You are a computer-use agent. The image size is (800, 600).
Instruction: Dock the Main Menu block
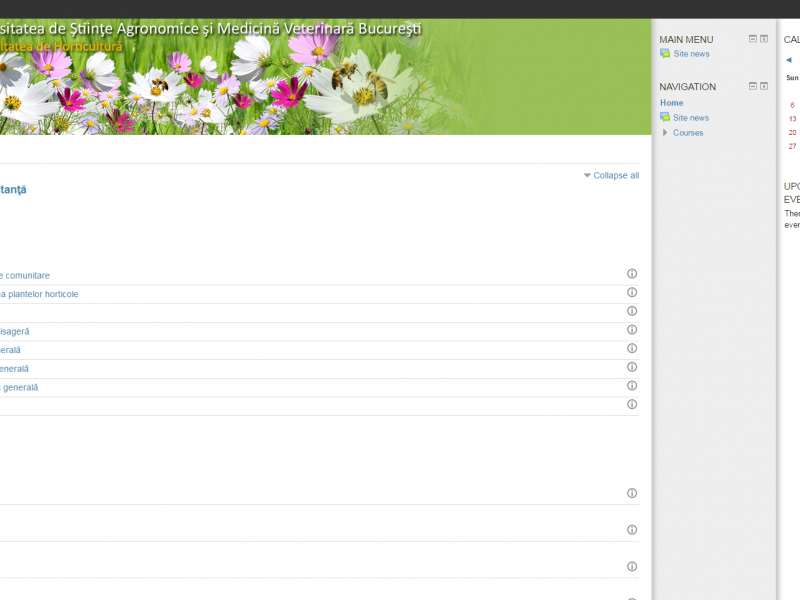[764, 39]
